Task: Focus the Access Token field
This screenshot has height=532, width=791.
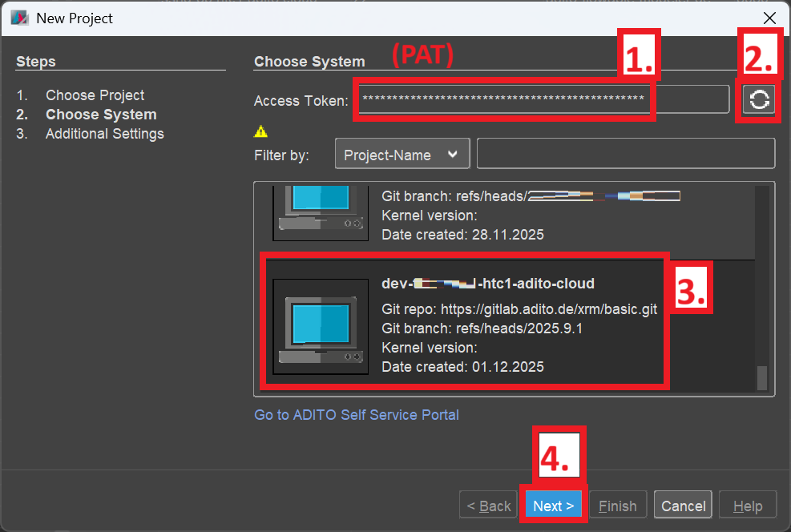Action: (505, 99)
